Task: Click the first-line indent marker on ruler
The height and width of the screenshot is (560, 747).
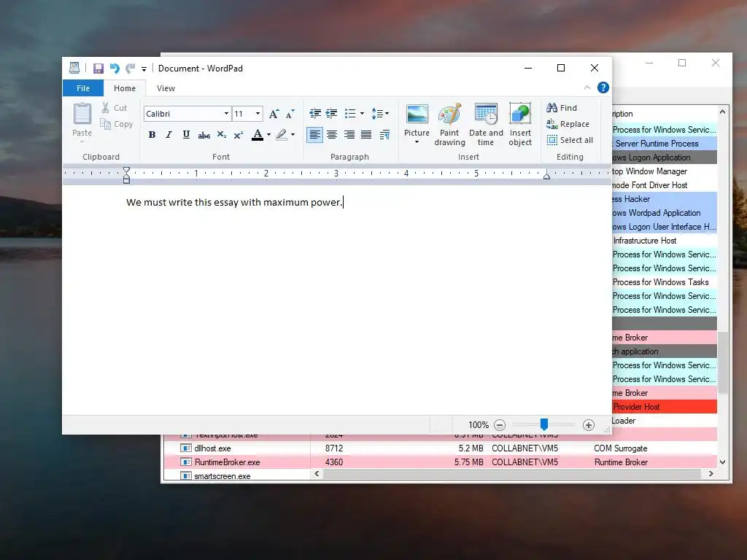Action: coord(126,170)
